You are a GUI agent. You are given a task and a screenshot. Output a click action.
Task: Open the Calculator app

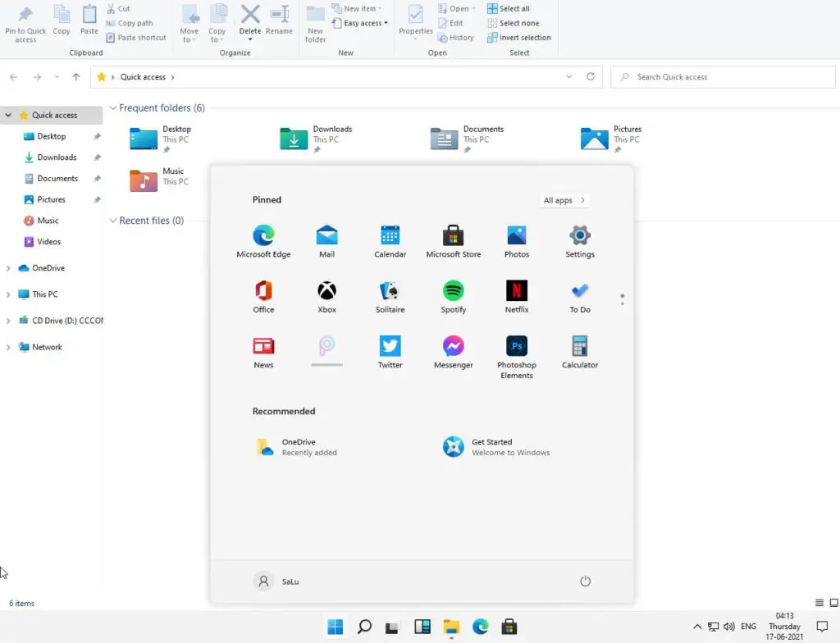coord(580,352)
